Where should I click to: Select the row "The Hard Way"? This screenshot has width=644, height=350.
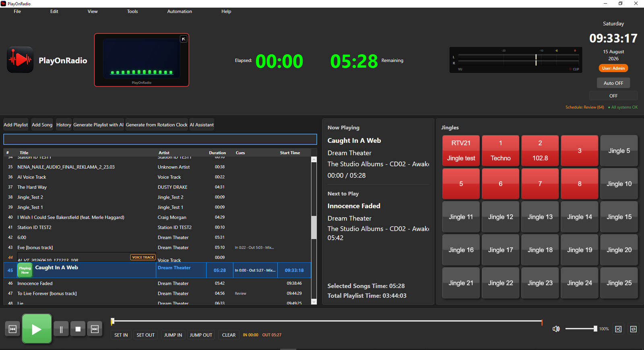[x=157, y=187]
